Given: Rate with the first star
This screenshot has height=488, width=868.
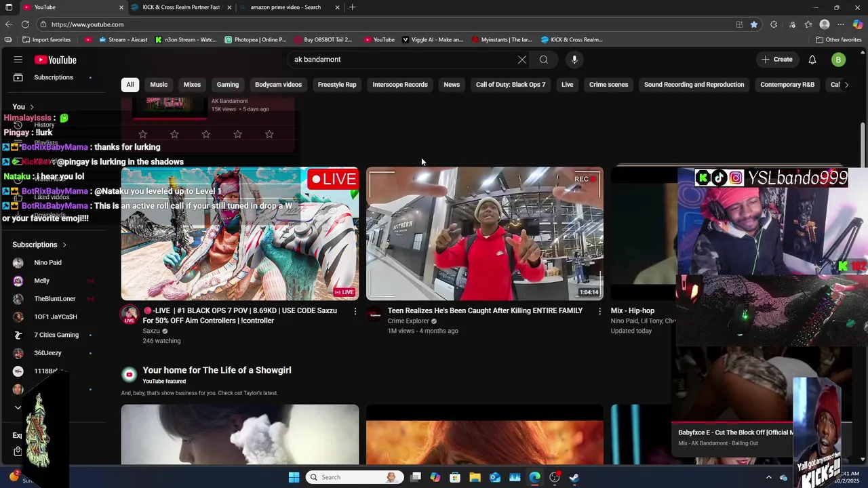Looking at the screenshot, I should 142,134.
